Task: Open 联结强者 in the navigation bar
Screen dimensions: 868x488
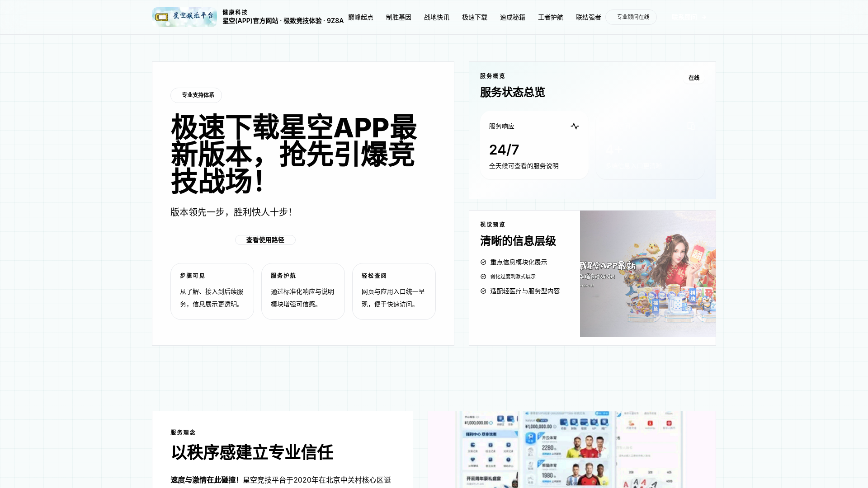Action: pos(589,17)
